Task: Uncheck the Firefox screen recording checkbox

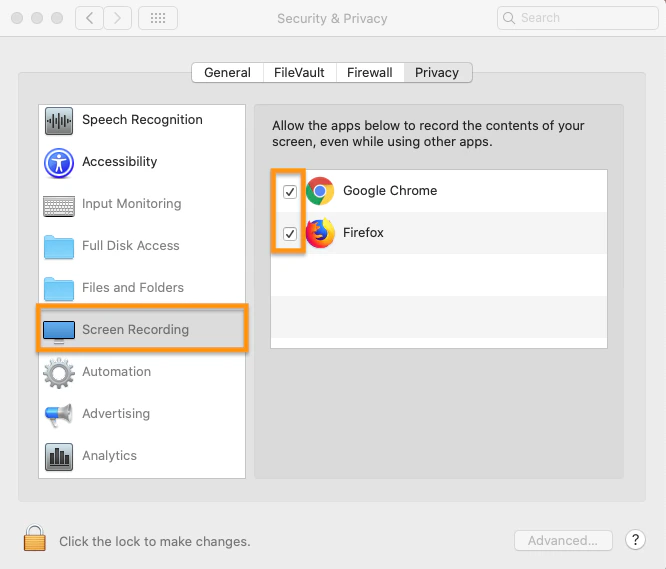Action: point(290,234)
